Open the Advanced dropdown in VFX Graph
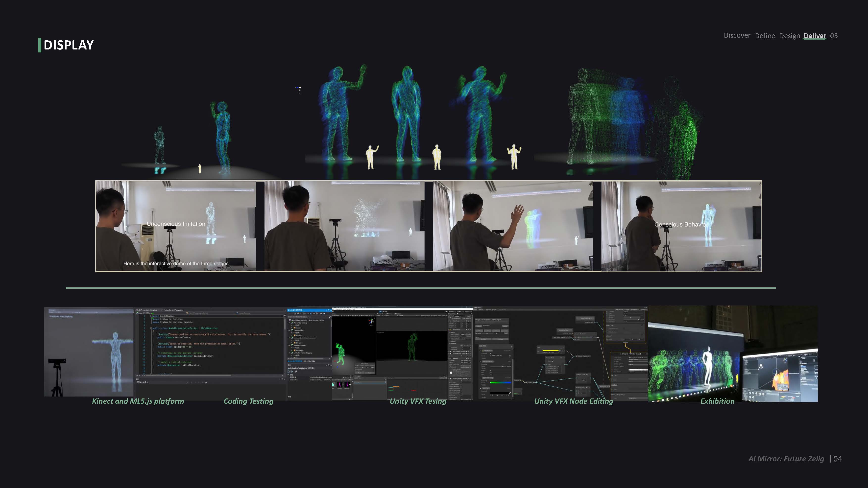This screenshot has height=488, width=868. (643, 309)
